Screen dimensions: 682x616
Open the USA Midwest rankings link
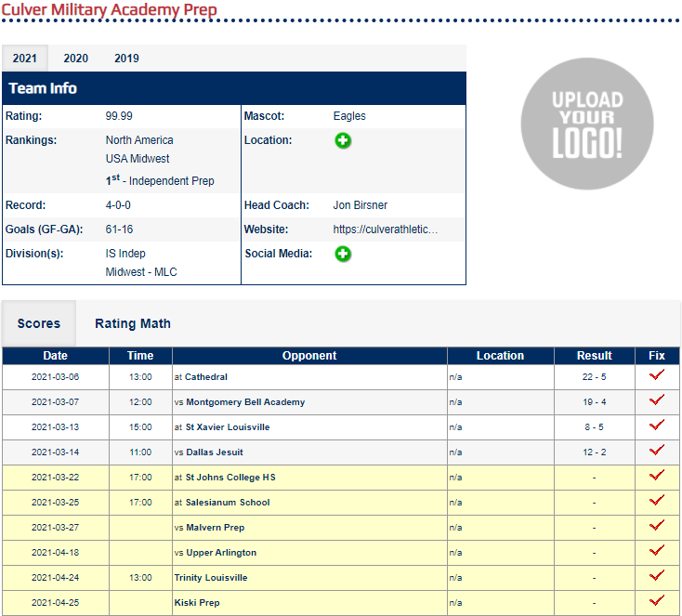(138, 159)
